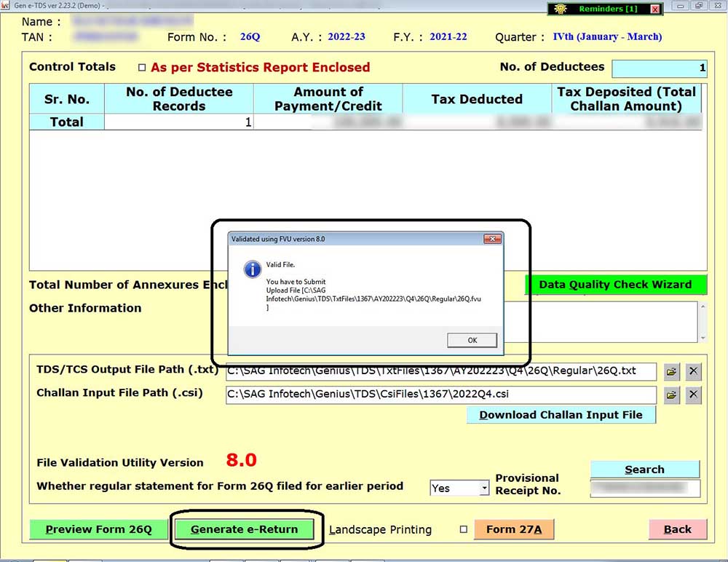728x562 pixels.
Task: Toggle the Landscape Printing checkbox
Action: click(x=464, y=530)
